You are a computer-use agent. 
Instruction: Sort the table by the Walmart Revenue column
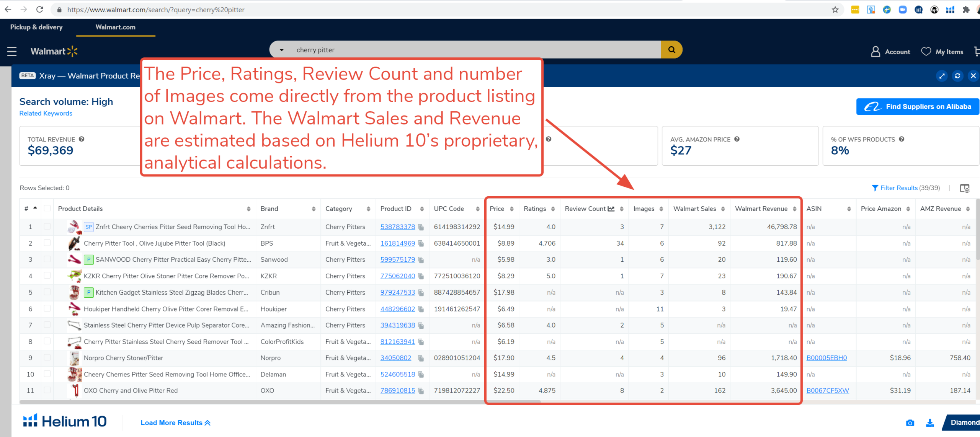[795, 209]
